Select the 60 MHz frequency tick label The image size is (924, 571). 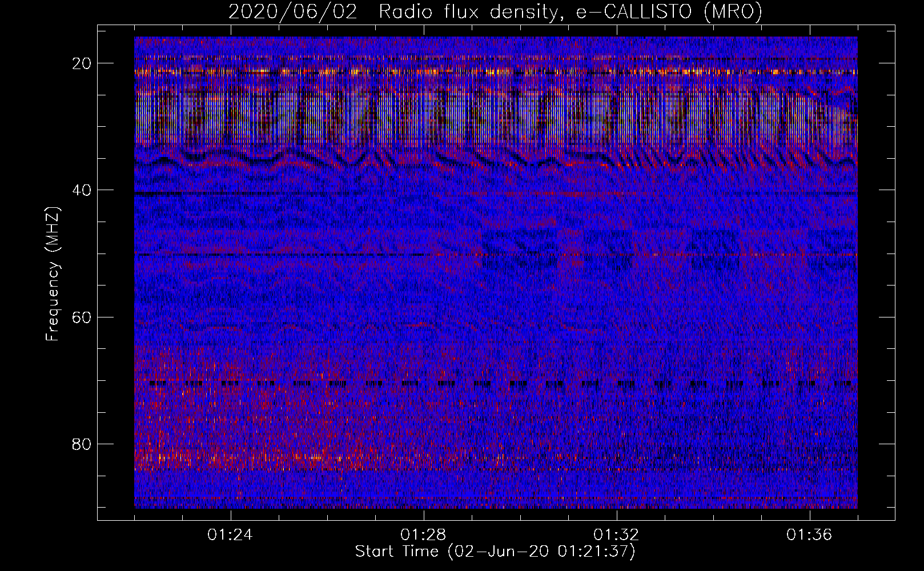tap(82, 317)
